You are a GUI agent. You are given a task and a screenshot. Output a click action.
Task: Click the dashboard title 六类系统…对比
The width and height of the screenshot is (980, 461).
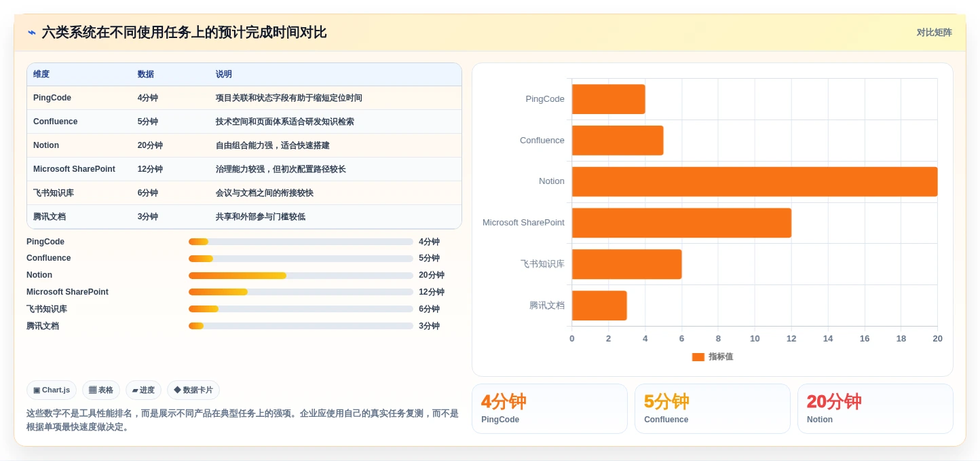coord(184,33)
